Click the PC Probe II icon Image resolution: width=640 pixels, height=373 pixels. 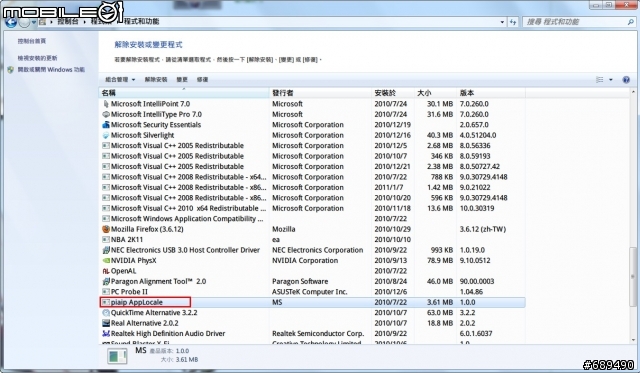[106, 292]
